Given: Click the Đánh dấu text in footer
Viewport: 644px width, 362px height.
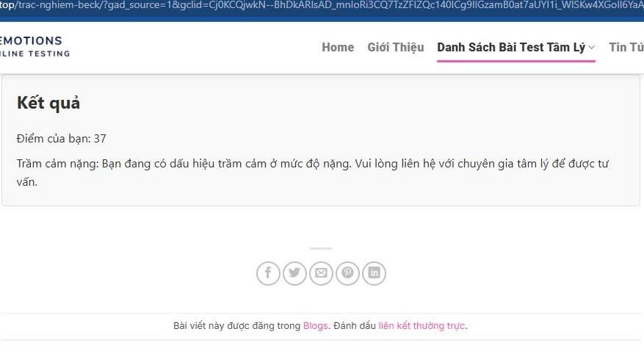Looking at the screenshot, I should pos(355,326).
